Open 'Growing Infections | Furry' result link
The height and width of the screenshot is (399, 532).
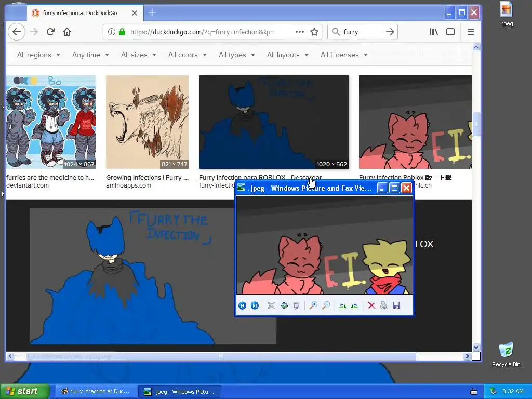(x=147, y=178)
